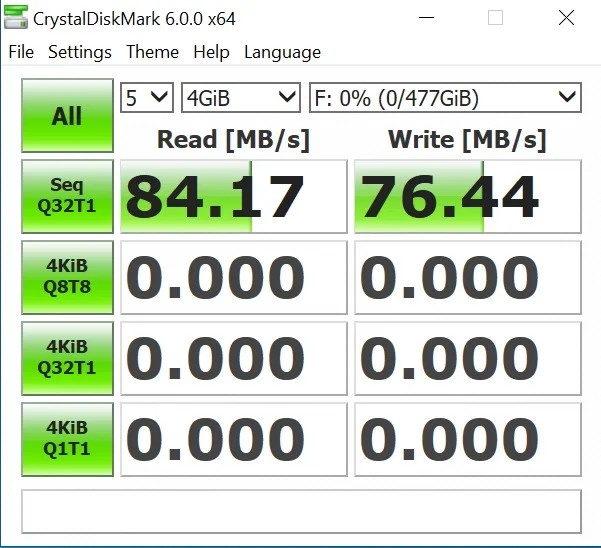Open the Theme menu
This screenshot has width=601, height=548.
(153, 52)
